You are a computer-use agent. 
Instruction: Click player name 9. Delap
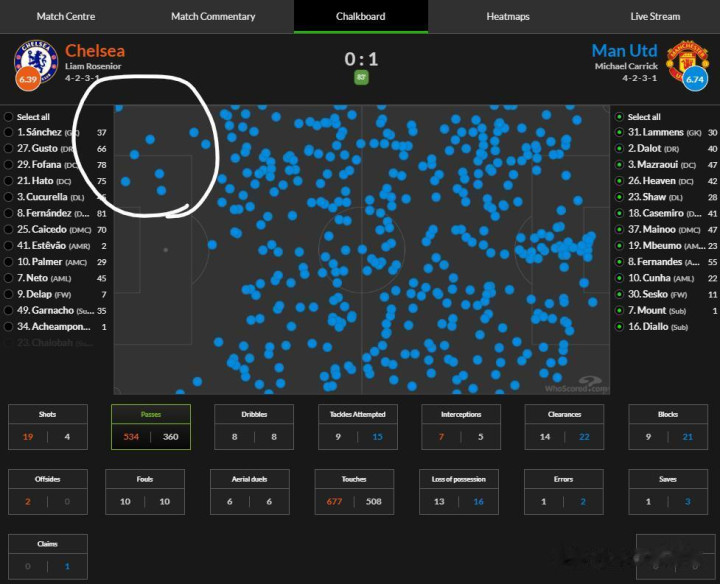[34, 294]
